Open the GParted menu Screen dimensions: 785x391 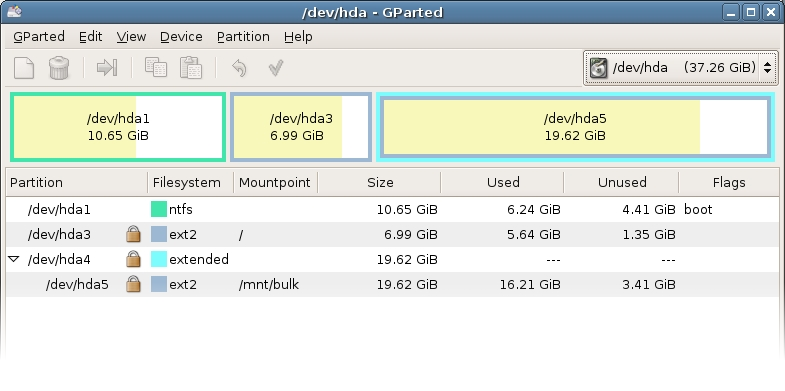(x=39, y=37)
